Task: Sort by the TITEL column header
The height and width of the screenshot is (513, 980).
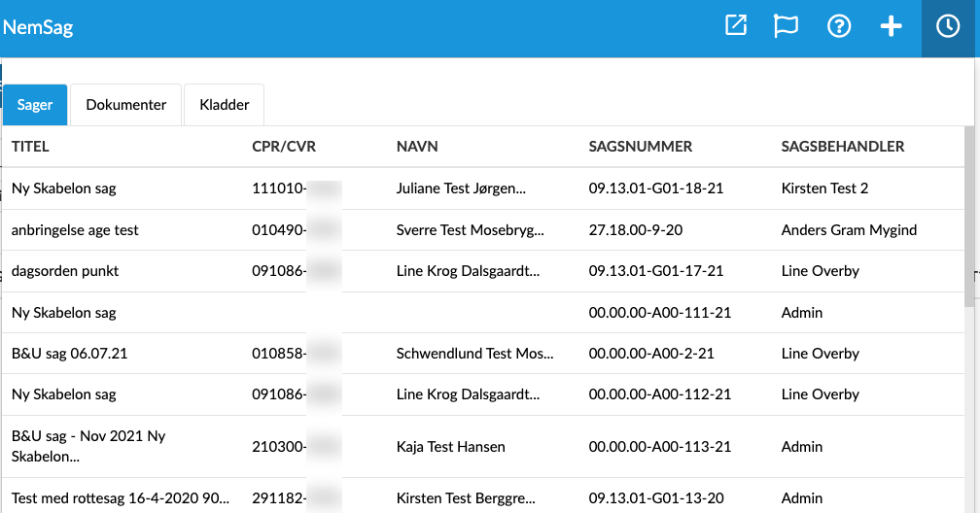Action: 30,147
